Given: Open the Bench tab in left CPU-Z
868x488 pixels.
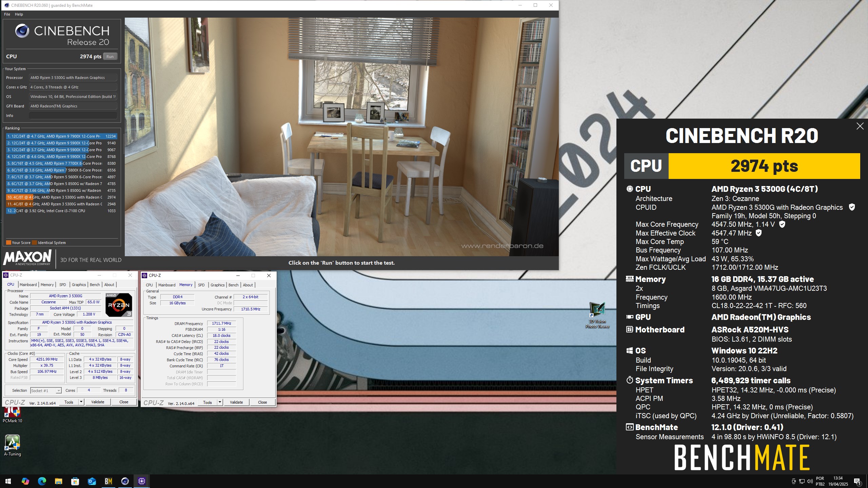Looking at the screenshot, I should [95, 285].
